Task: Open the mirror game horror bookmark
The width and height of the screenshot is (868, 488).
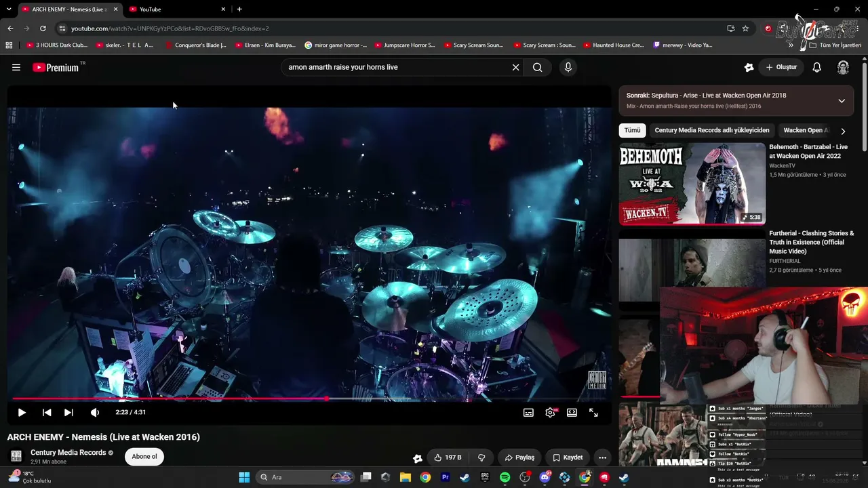Action: point(336,45)
